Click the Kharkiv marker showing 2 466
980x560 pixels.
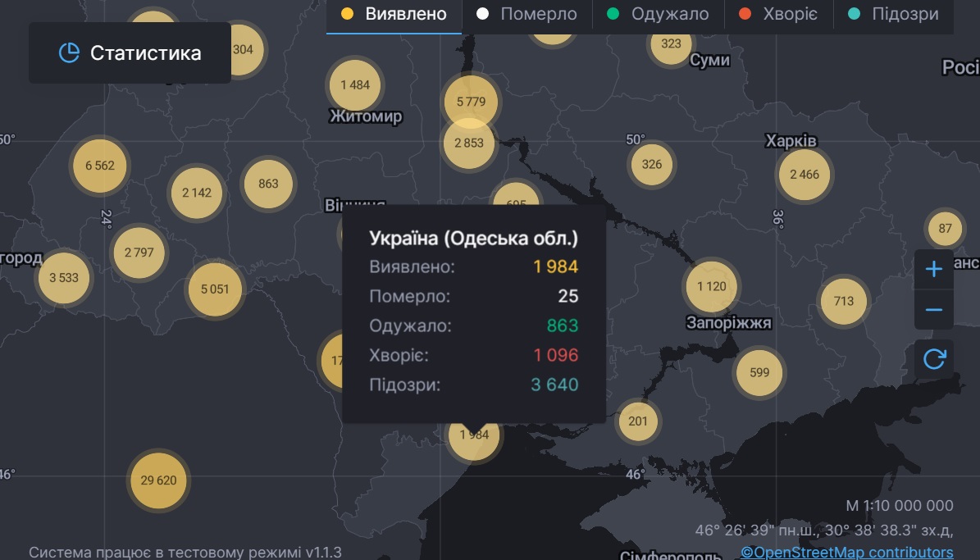805,175
